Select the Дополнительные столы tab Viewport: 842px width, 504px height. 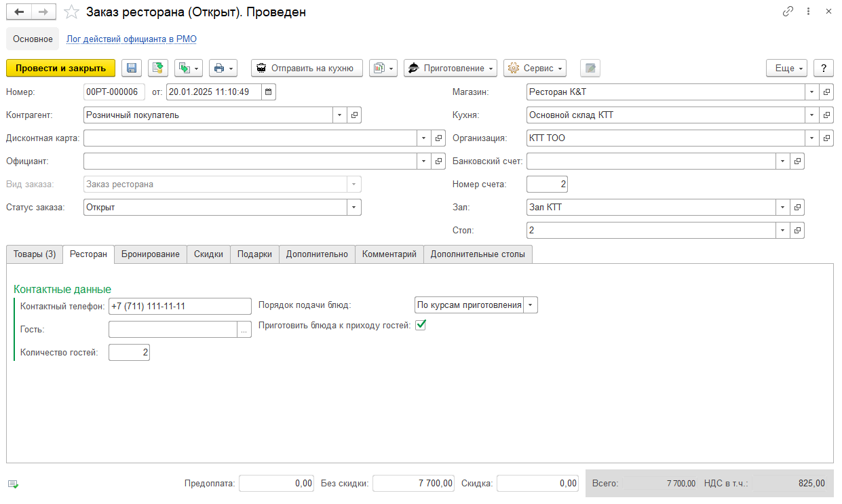[478, 254]
